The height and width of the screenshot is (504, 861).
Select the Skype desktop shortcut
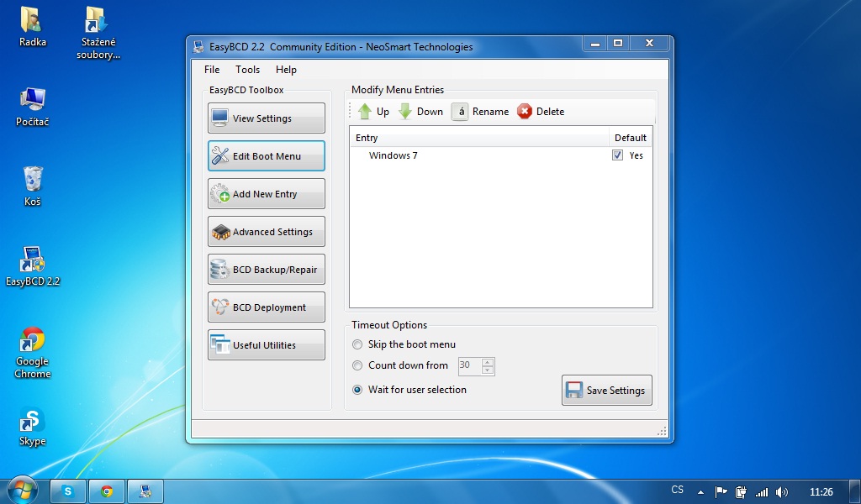click(x=33, y=428)
